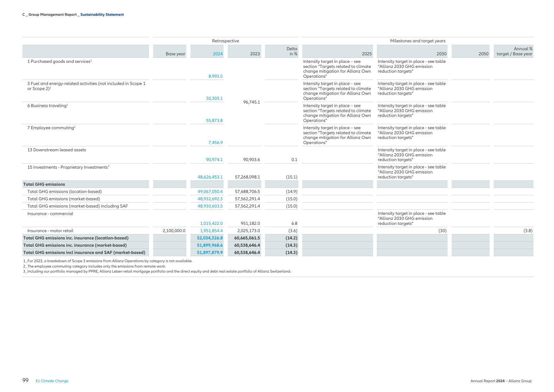Click the value 55,873.8
554x392 pixels.
(x=214, y=120)
